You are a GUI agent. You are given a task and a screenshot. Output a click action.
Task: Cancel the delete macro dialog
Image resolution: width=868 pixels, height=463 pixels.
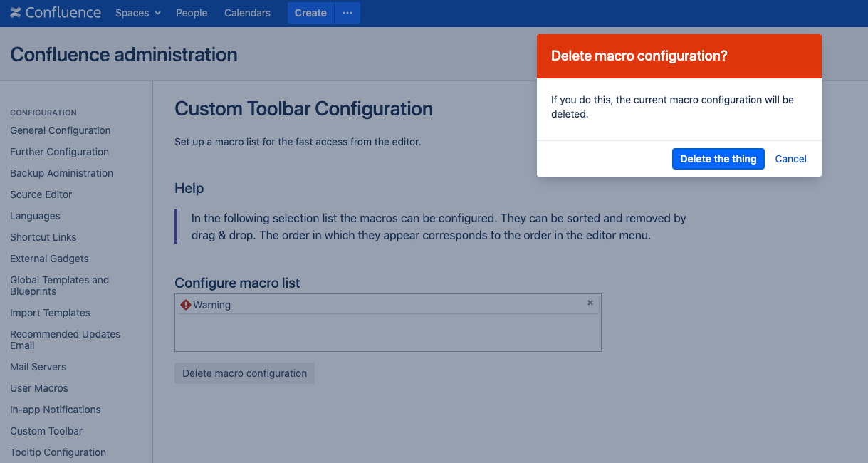[x=790, y=159]
